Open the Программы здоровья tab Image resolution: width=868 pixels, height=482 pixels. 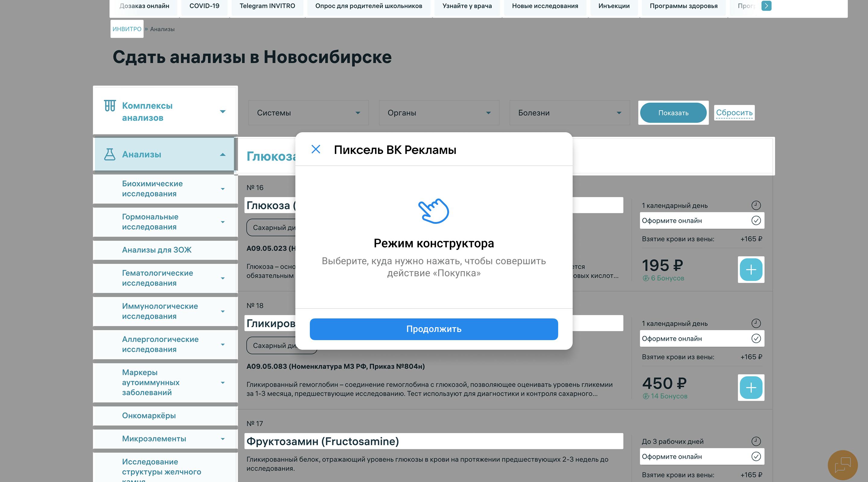tap(683, 6)
